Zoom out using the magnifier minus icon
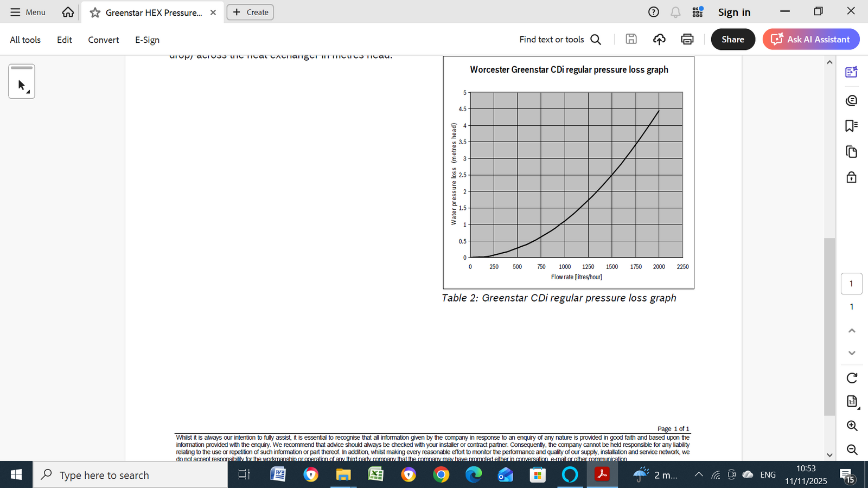The height and width of the screenshot is (488, 868). coord(852,450)
